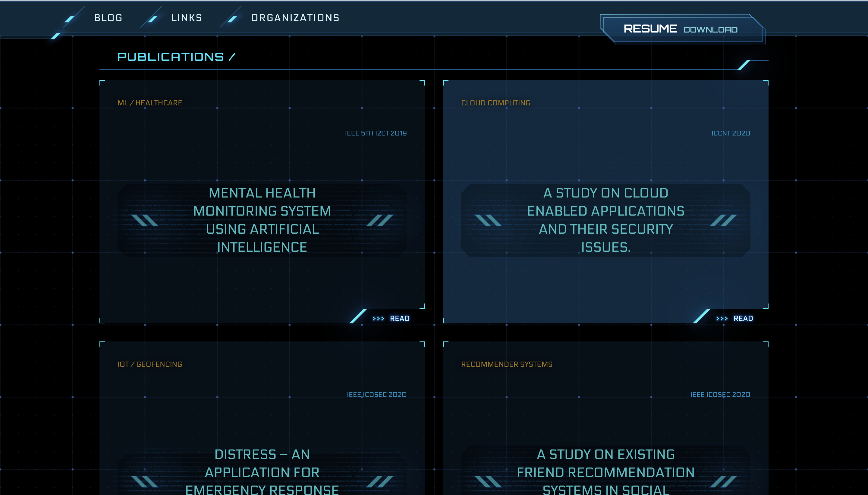Go to the Organizations navigation item
The height and width of the screenshot is (495, 868).
click(295, 18)
